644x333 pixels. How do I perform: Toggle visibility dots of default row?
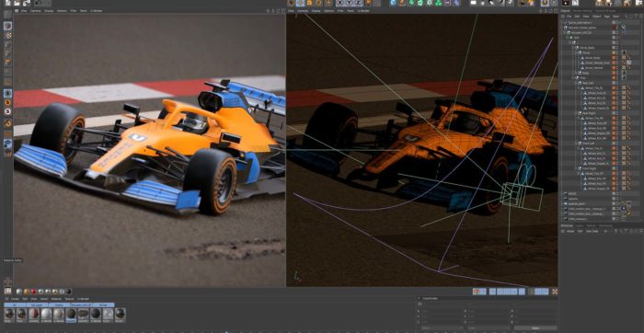point(617,193)
